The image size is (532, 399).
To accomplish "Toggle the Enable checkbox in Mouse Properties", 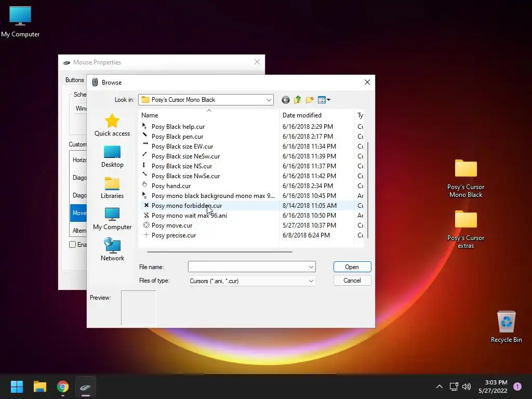I will click(x=72, y=245).
